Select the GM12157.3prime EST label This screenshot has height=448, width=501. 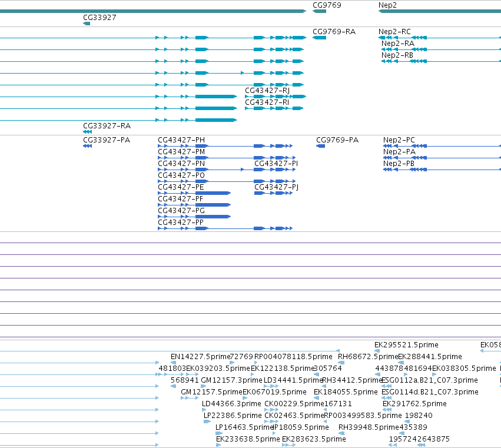tap(231, 380)
